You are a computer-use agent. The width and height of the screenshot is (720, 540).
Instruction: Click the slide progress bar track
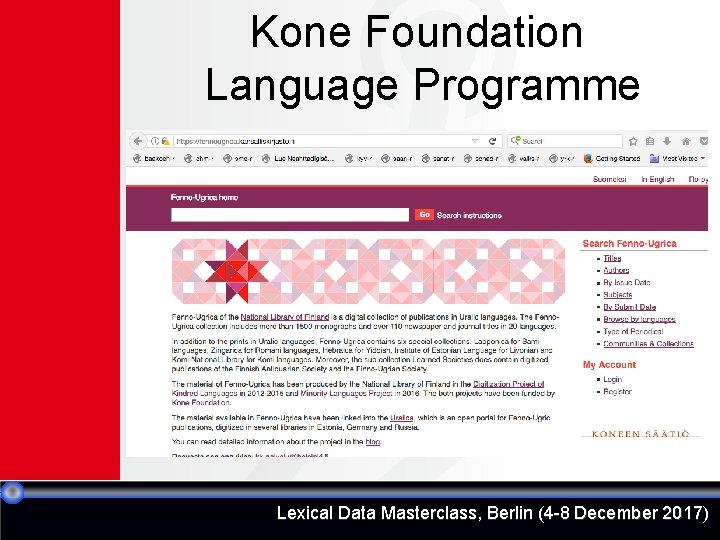click(x=367, y=492)
